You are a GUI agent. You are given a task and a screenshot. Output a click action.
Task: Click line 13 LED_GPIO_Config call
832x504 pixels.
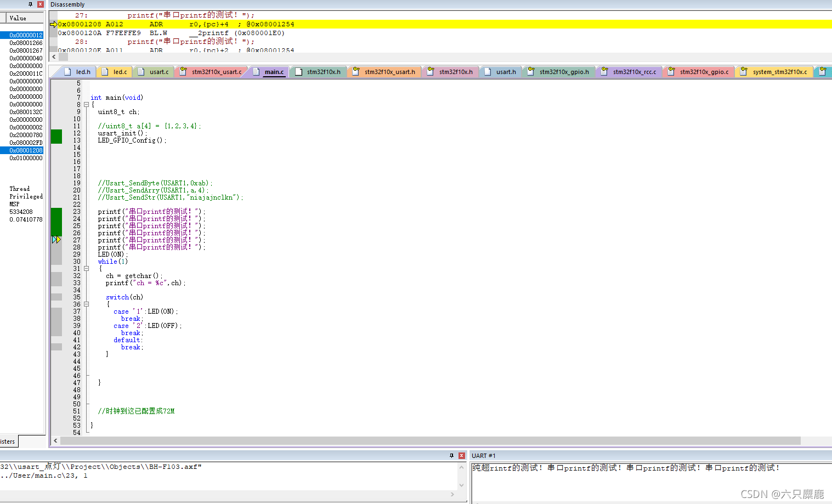(x=132, y=140)
